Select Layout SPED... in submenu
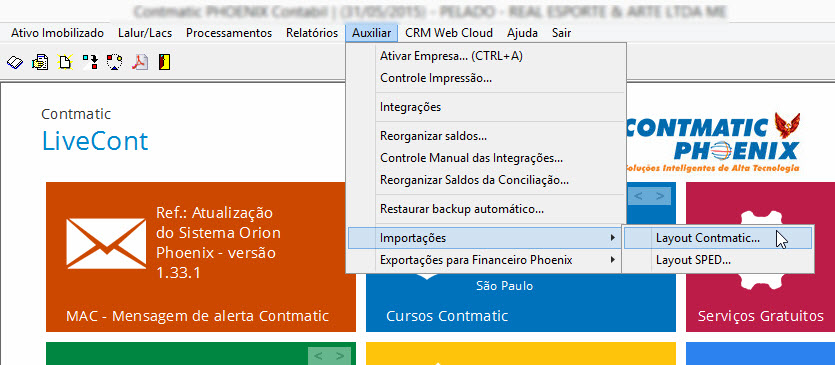Image resolution: width=835 pixels, height=365 pixels. [718, 261]
